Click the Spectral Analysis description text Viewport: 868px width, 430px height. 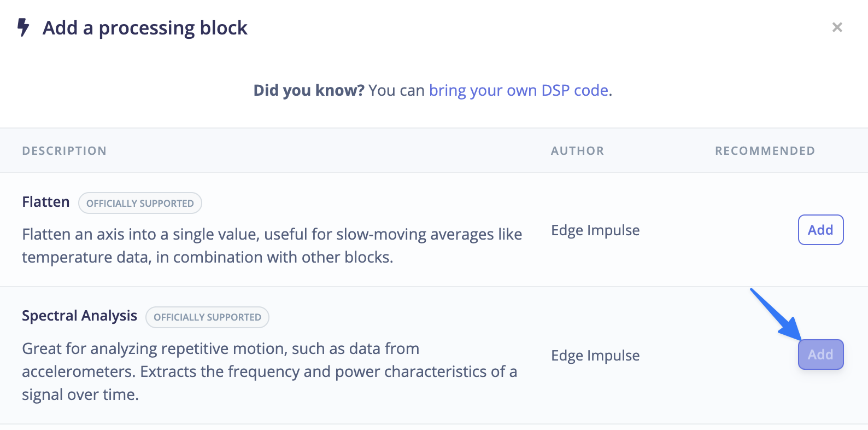pyautogui.click(x=269, y=371)
